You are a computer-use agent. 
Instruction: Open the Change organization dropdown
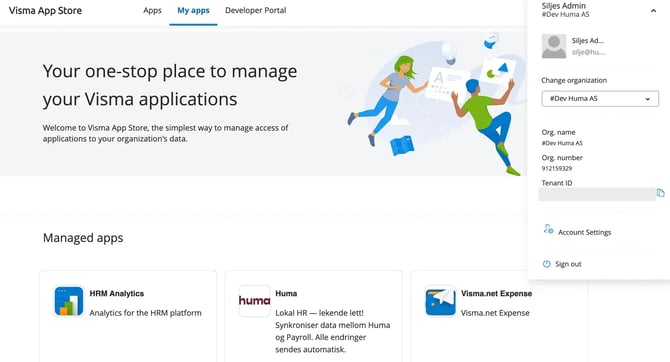click(600, 99)
